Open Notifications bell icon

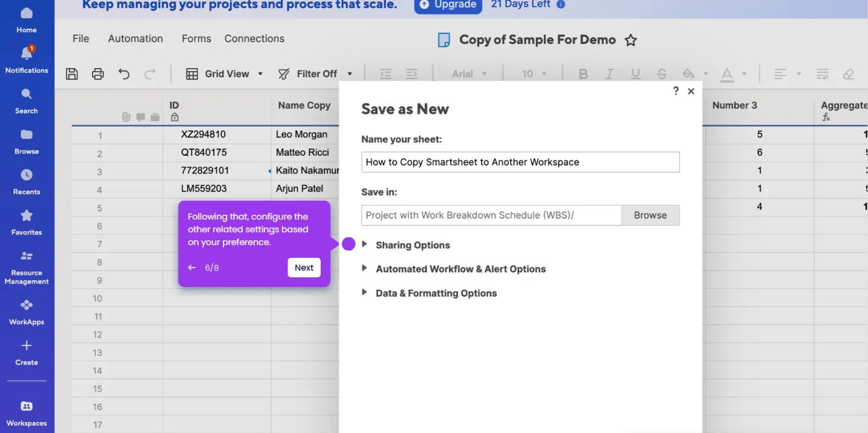(26, 53)
